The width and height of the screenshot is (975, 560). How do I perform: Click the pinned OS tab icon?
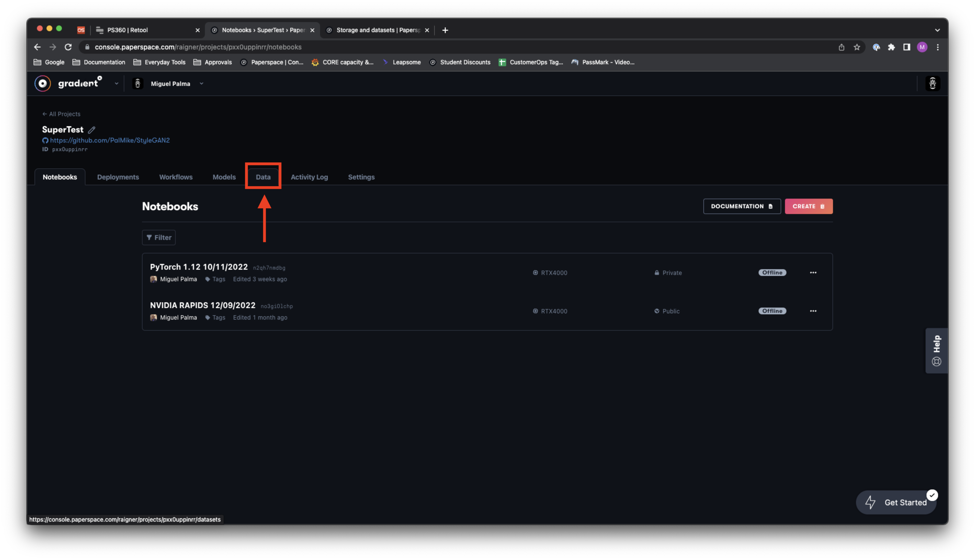(81, 30)
